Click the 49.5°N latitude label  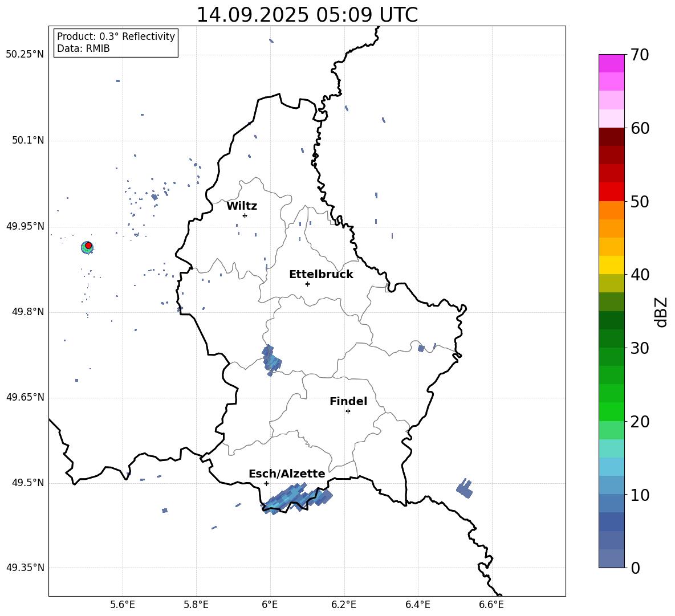point(28,483)
